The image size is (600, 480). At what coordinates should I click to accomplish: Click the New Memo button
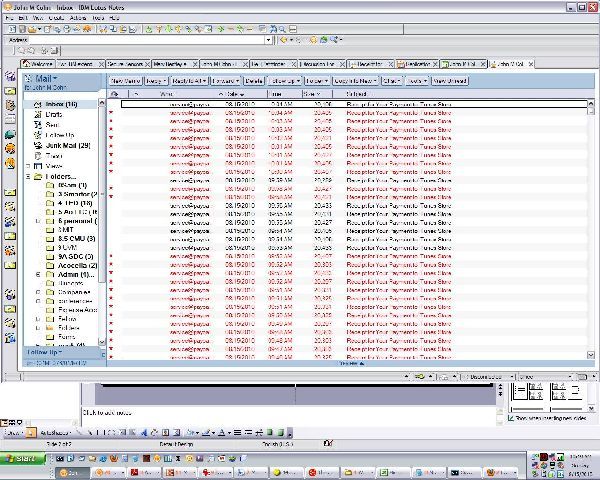point(125,80)
